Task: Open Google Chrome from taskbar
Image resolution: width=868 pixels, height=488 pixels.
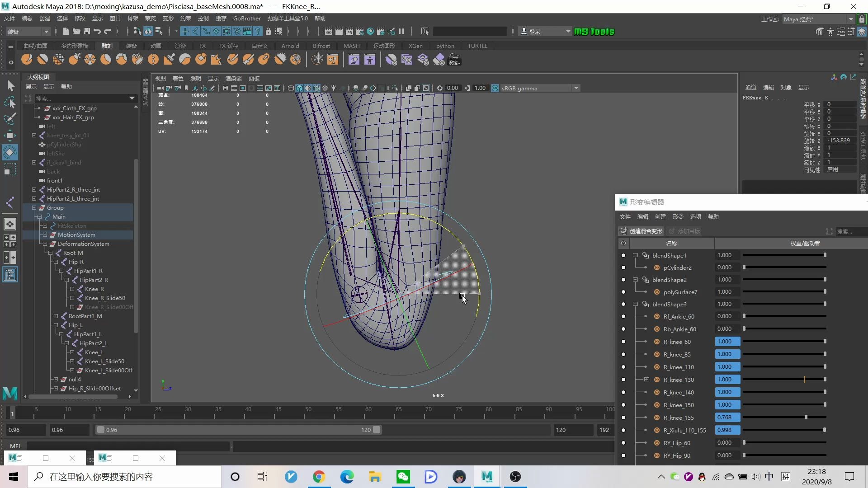Action: point(319,477)
